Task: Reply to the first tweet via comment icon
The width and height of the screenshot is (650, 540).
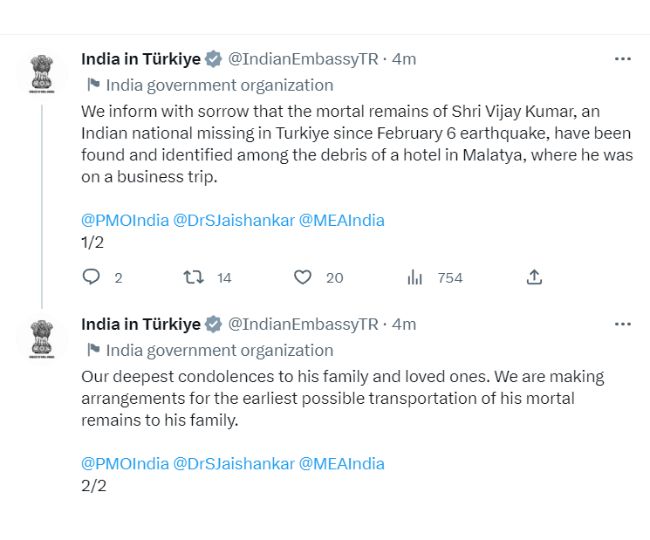Action: pyautogui.click(x=91, y=277)
